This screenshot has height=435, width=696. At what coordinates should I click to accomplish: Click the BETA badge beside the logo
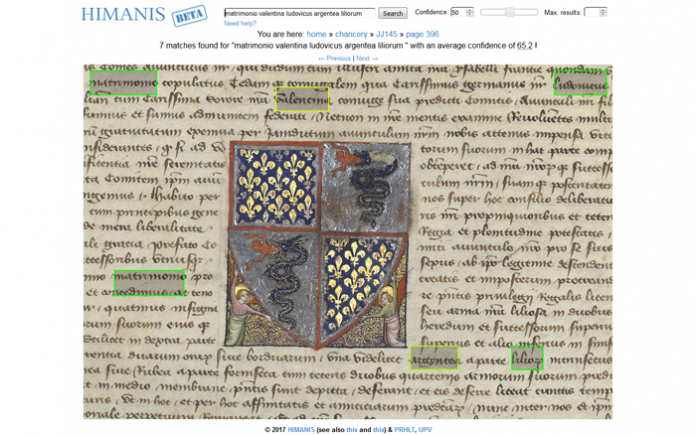click(x=190, y=16)
